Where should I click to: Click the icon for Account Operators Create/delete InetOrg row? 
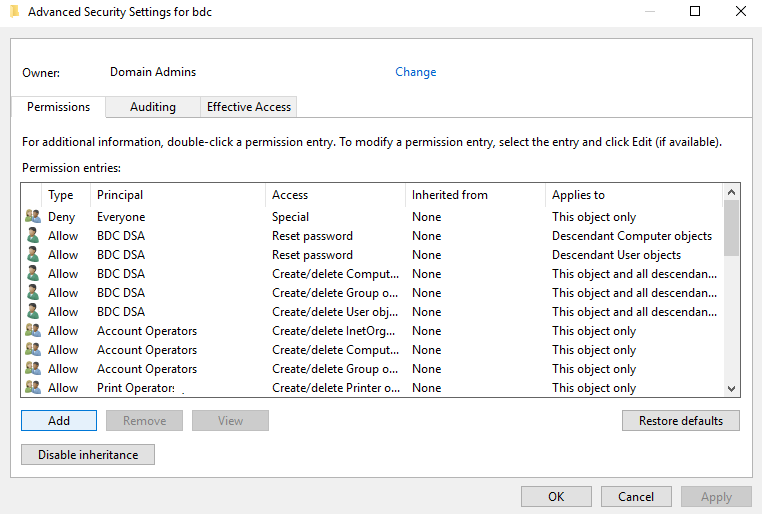click(x=33, y=331)
